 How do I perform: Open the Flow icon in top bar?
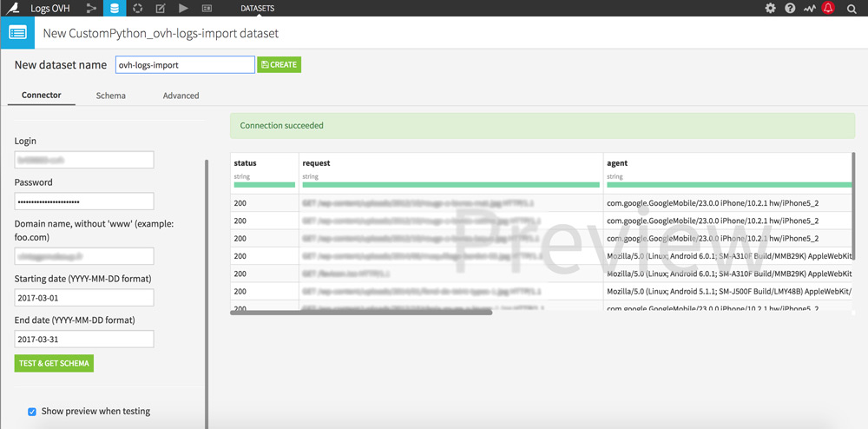click(x=91, y=8)
